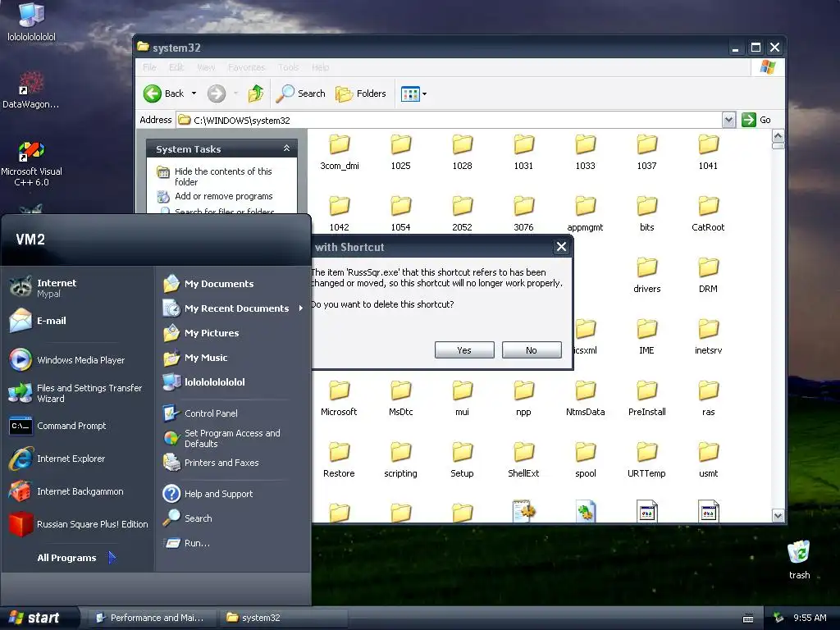Expand My Recent Documents submenu
The width and height of the screenshot is (840, 630).
coord(232,308)
